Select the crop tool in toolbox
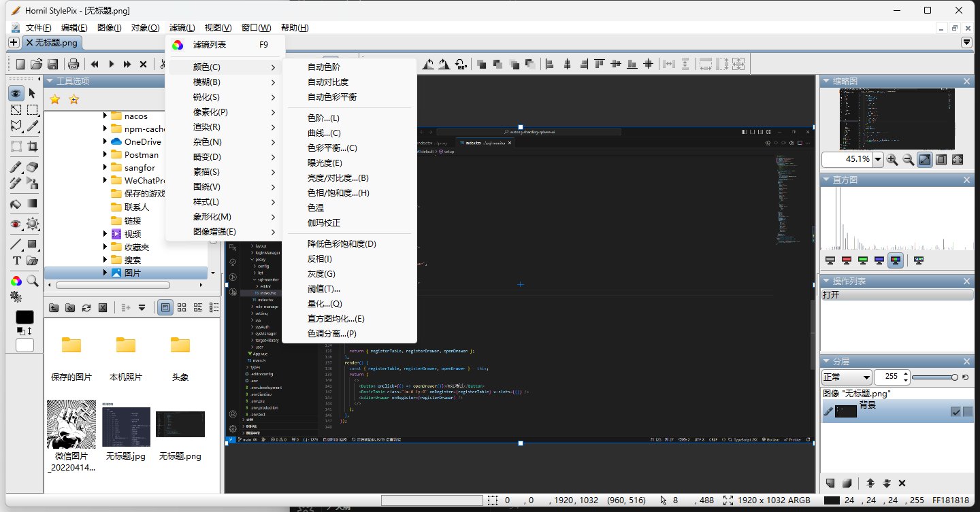The height and width of the screenshot is (512, 980). [x=32, y=146]
